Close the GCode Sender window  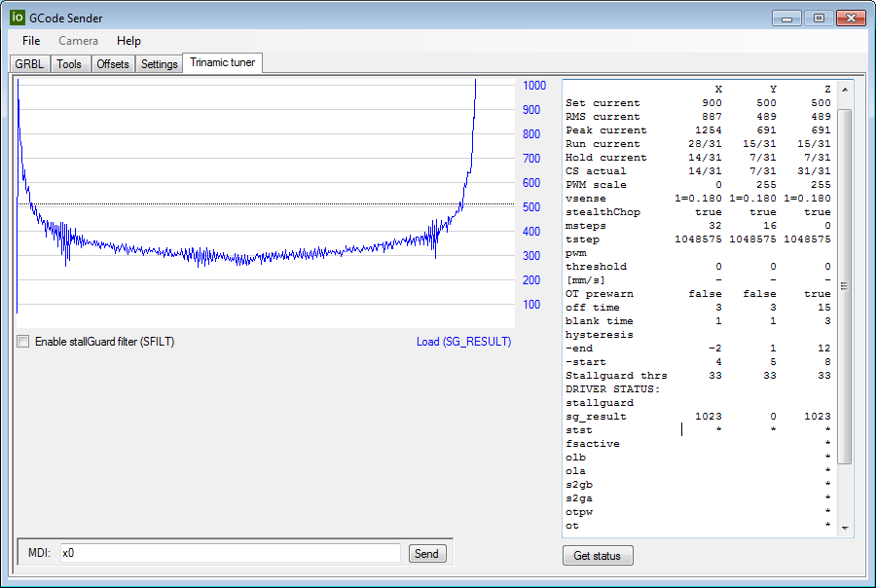(x=851, y=18)
